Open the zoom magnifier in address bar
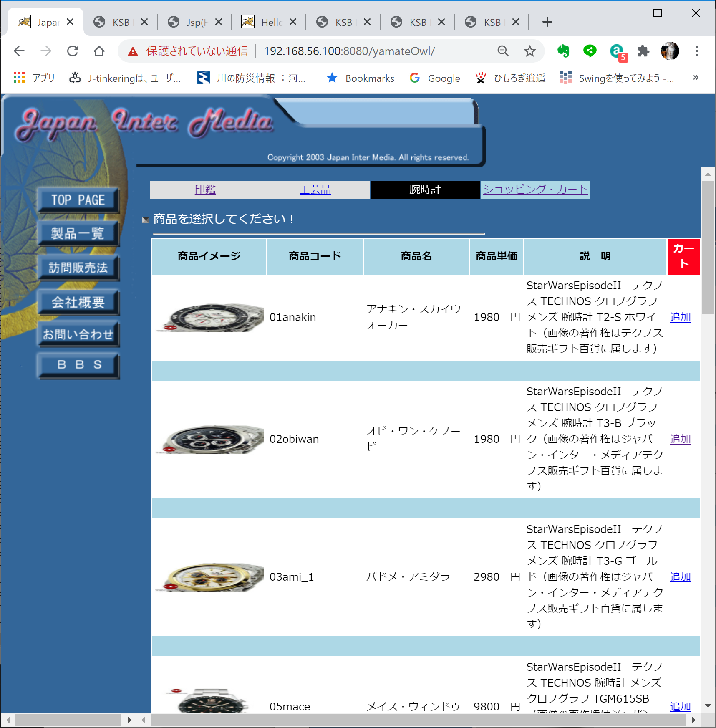Viewport: 716px width, 728px height. click(x=503, y=51)
